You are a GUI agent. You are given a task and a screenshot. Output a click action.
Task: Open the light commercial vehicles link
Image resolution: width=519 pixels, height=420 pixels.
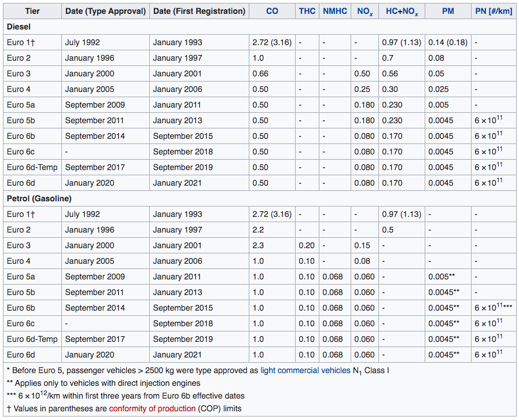tap(305, 370)
